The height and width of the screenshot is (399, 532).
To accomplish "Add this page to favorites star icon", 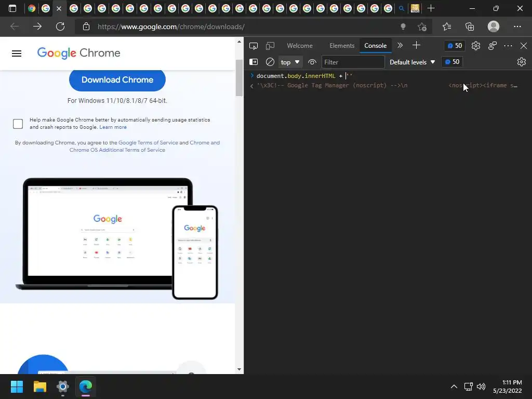I will pos(422,26).
